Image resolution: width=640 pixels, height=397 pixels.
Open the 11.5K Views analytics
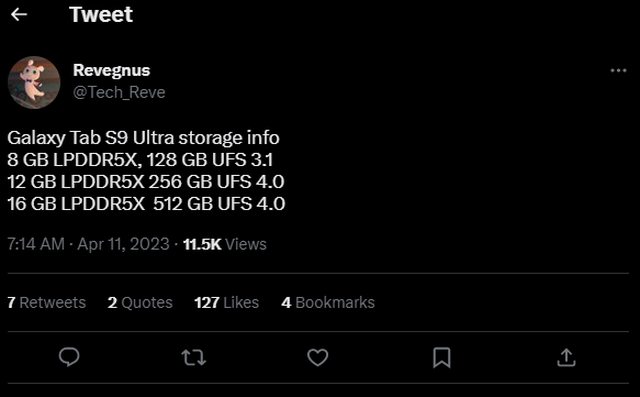coord(224,244)
